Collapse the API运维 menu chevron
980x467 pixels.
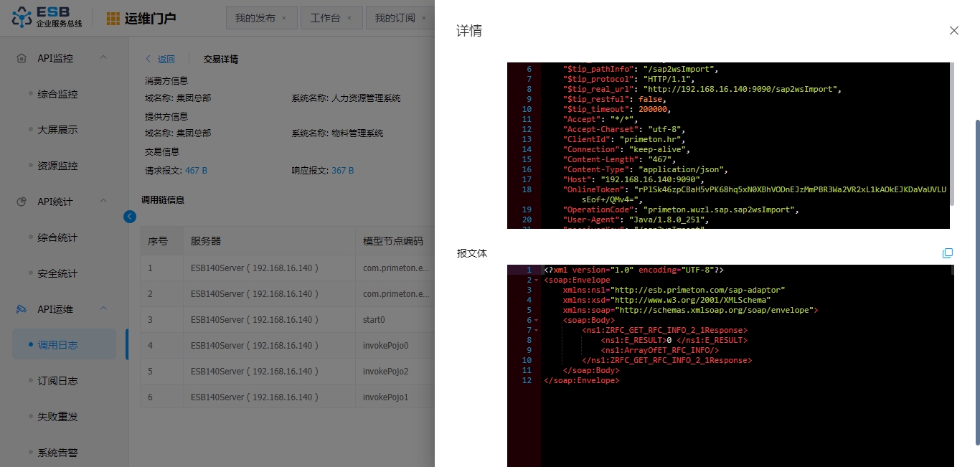103,308
